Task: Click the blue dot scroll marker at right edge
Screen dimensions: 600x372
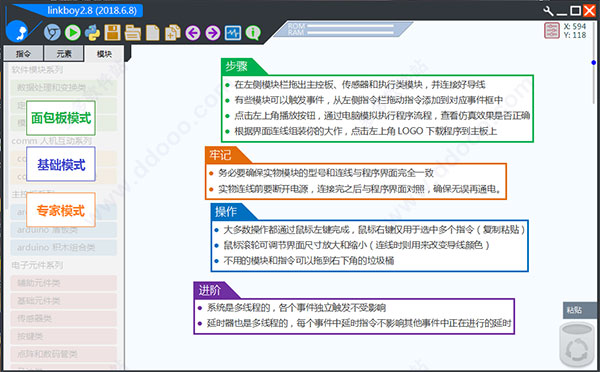Action: tap(593, 62)
